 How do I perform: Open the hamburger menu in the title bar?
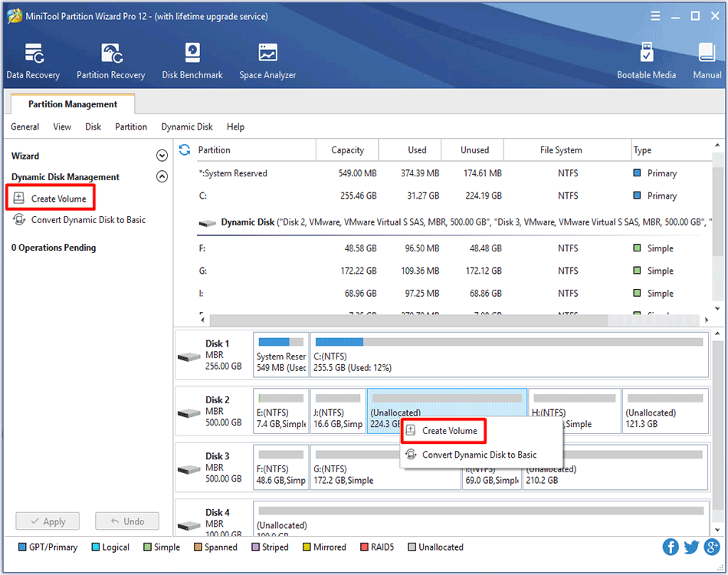click(x=655, y=15)
